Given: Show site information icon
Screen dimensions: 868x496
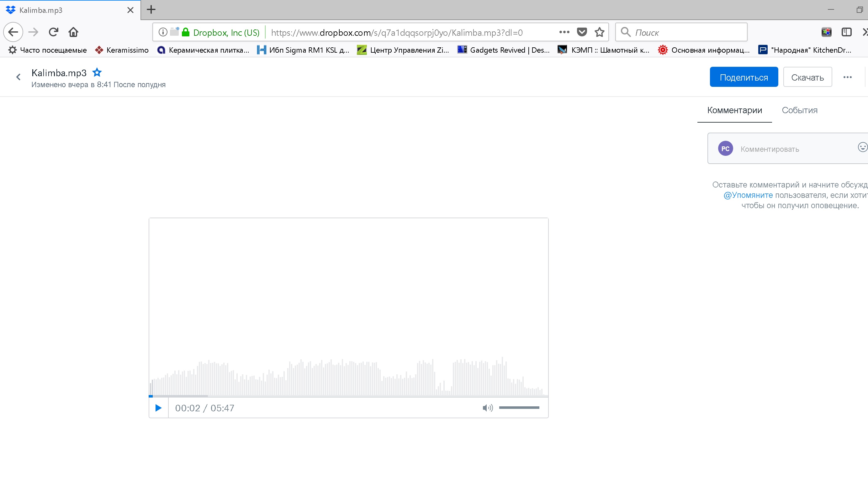Looking at the screenshot, I should 163,32.
